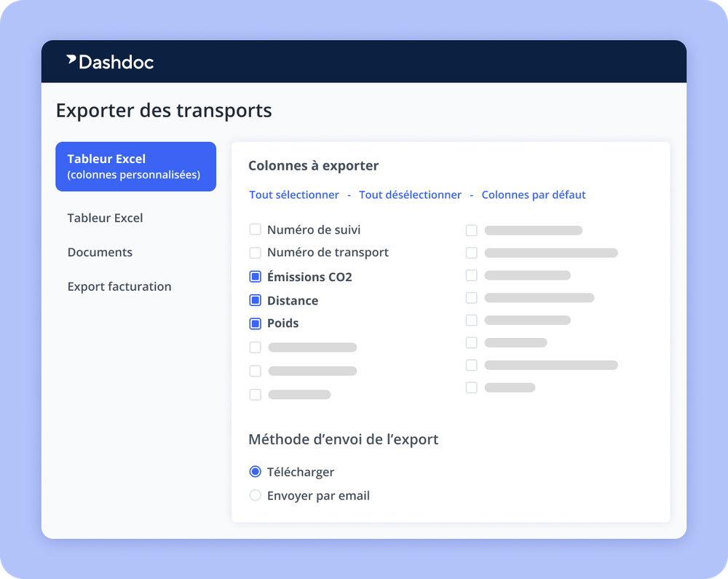Enable the Numéro de suivi checkbox
This screenshot has width=728, height=579.
coord(256,229)
